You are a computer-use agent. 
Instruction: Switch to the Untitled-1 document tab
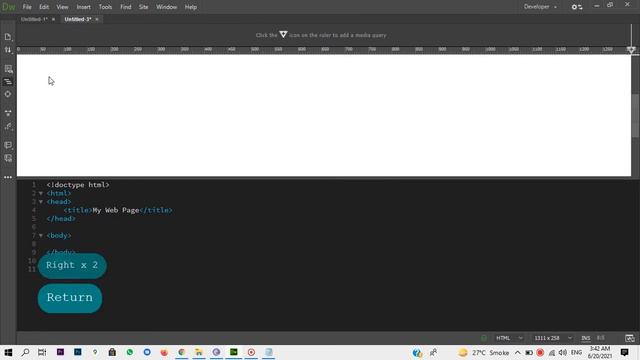pos(34,19)
